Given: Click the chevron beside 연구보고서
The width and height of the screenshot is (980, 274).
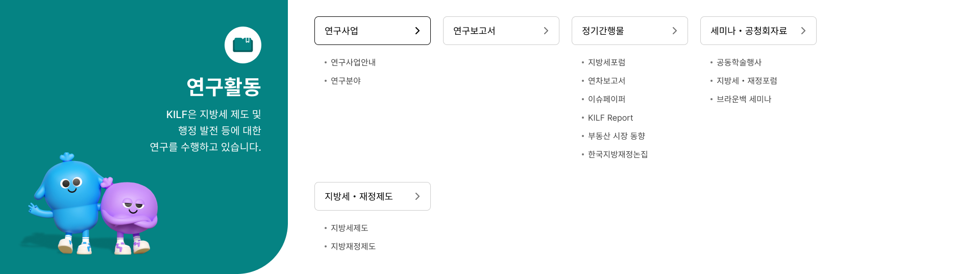Looking at the screenshot, I should pyautogui.click(x=546, y=31).
